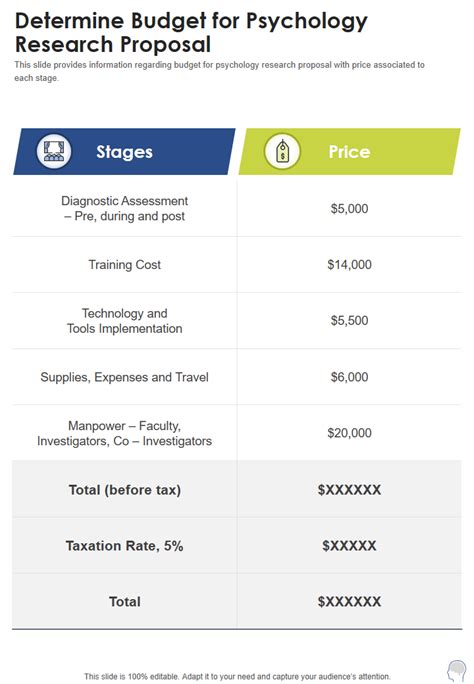Select Technology and Tools Implementation cell
Image resolution: width=474 pixels, height=684 pixels.
[124, 321]
